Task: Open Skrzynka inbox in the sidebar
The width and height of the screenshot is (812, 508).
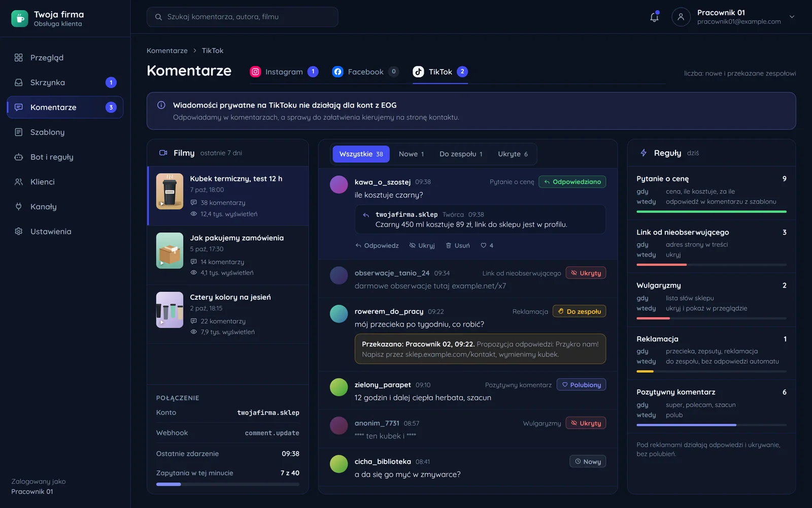Action: click(x=65, y=82)
